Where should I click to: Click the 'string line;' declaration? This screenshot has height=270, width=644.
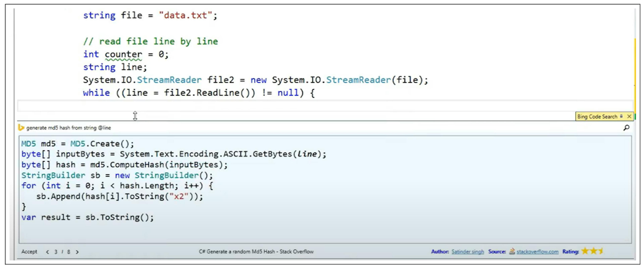click(x=115, y=67)
